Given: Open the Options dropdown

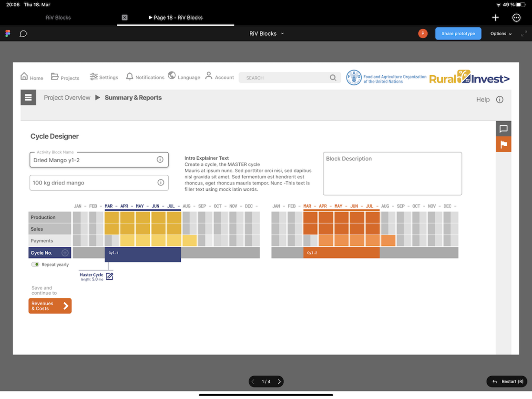Looking at the screenshot, I should point(501,34).
